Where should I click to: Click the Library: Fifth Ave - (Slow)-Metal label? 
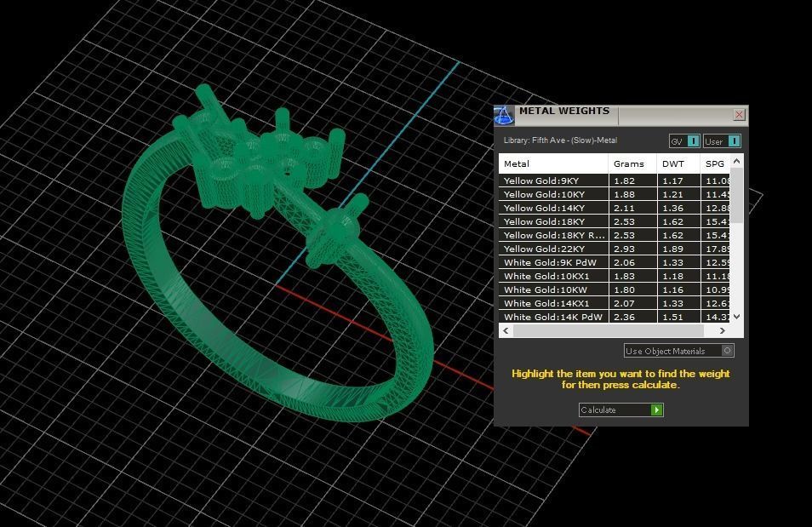560,140
